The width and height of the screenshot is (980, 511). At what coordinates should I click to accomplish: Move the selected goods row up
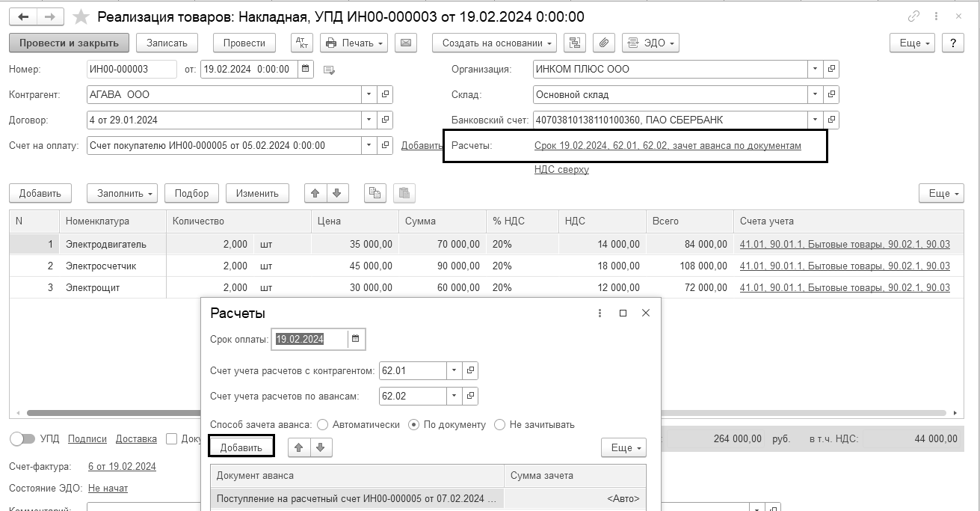click(315, 193)
